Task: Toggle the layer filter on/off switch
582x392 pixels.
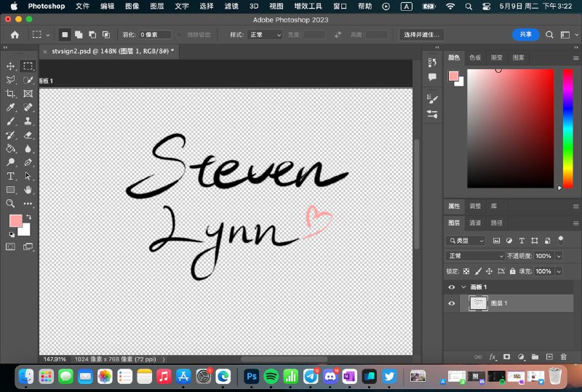Action: click(x=560, y=239)
